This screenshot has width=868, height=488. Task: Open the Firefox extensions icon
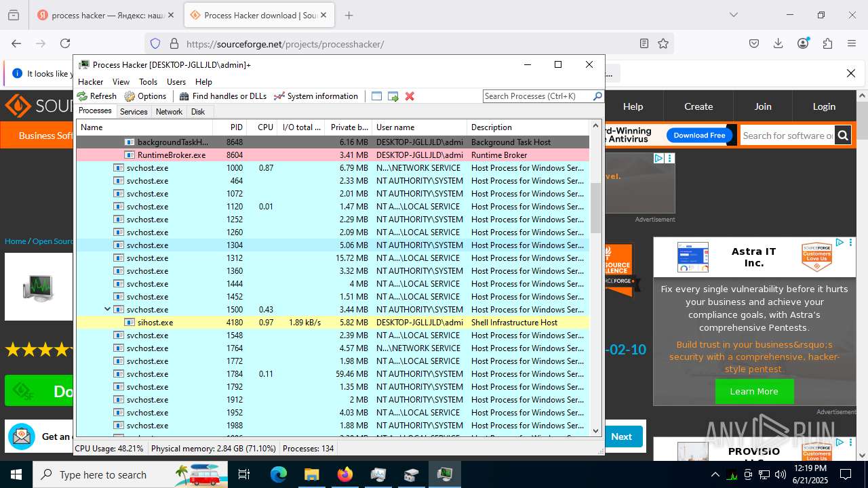(827, 43)
